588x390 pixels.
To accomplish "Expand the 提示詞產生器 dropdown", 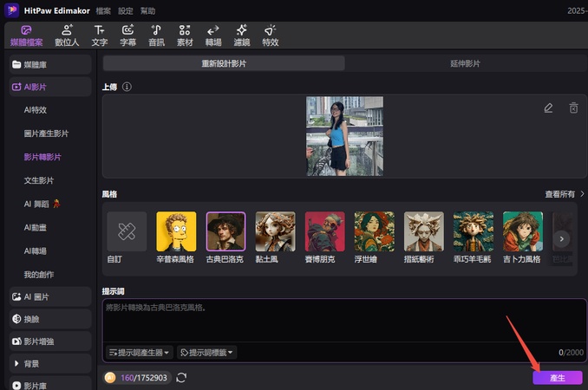I will click(x=139, y=352).
